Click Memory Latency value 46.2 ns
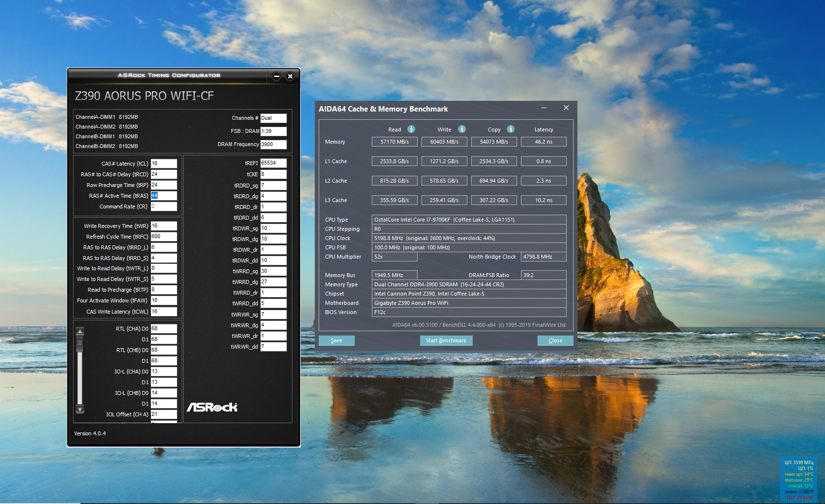 544,142
